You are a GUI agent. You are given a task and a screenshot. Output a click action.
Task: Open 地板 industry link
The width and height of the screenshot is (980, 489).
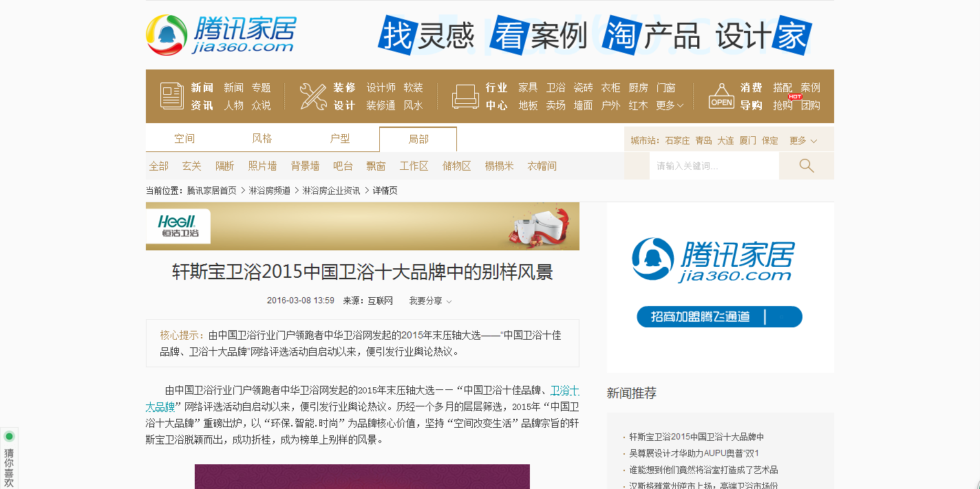(x=528, y=105)
